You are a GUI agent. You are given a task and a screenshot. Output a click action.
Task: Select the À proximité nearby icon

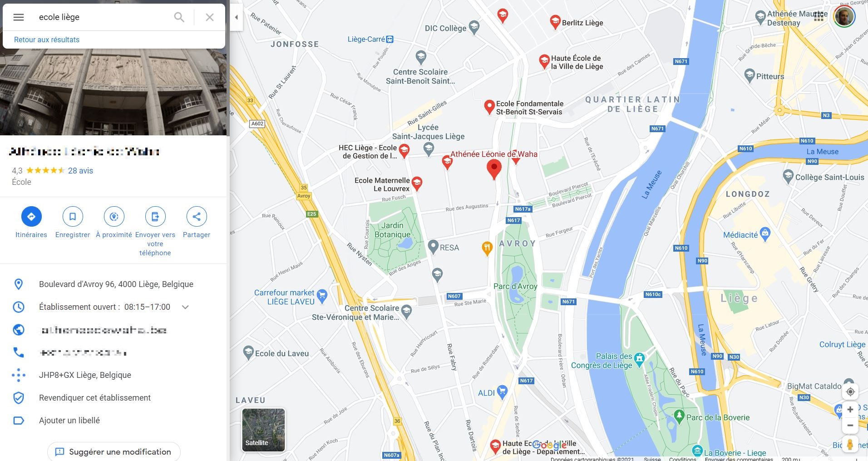click(x=114, y=216)
